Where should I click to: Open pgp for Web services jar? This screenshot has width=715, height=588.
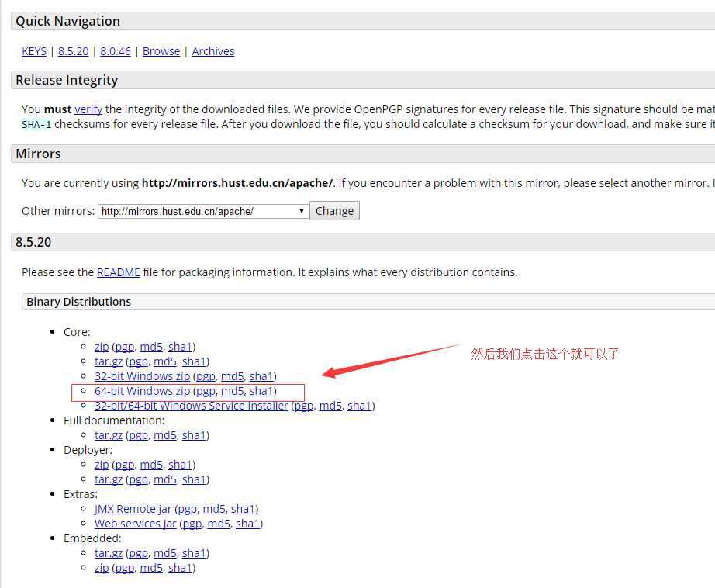pos(192,524)
